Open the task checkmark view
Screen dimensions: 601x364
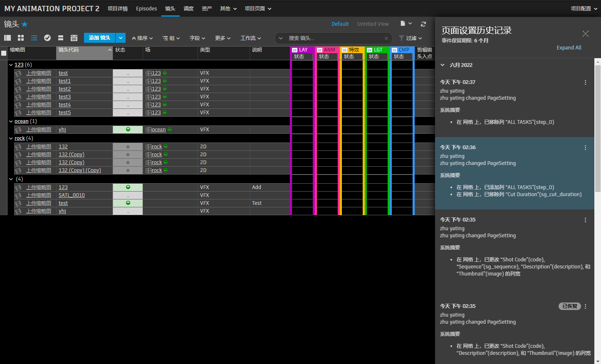click(47, 38)
